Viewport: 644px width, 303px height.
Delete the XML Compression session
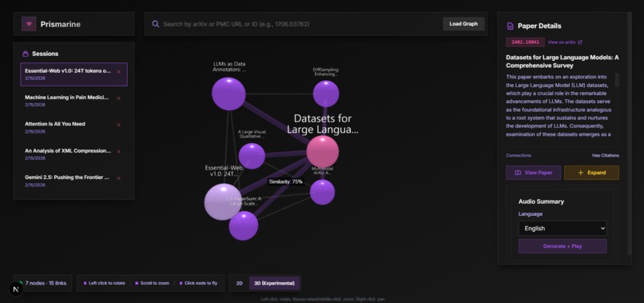point(119,151)
